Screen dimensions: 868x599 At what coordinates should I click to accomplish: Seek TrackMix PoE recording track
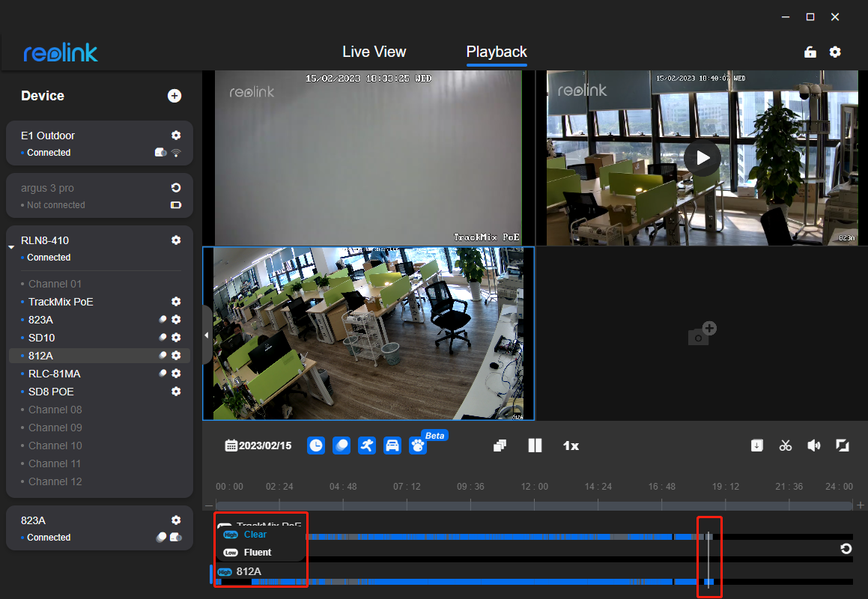click(580, 537)
